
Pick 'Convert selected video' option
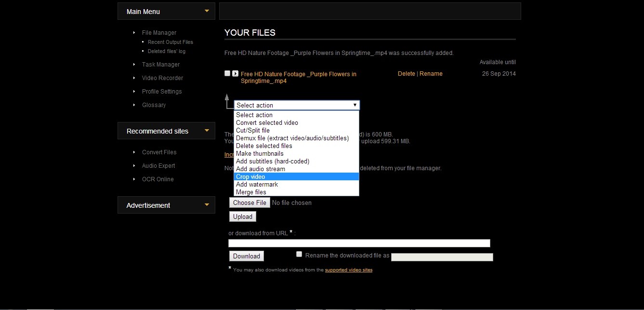267,123
